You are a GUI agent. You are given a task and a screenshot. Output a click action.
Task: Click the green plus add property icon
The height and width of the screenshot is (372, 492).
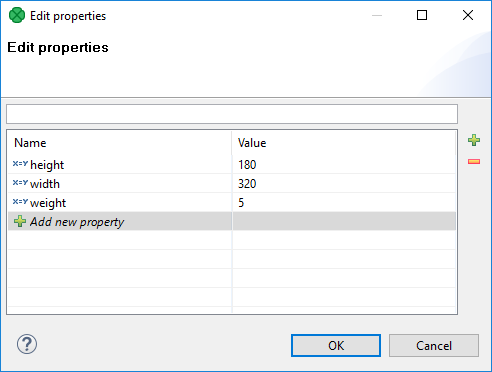point(474,140)
